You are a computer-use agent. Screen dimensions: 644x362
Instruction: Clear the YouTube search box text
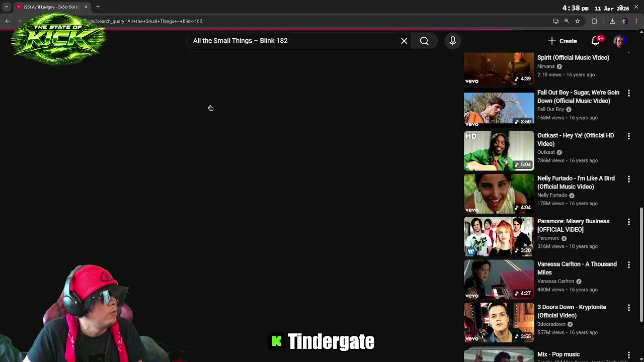point(404,41)
